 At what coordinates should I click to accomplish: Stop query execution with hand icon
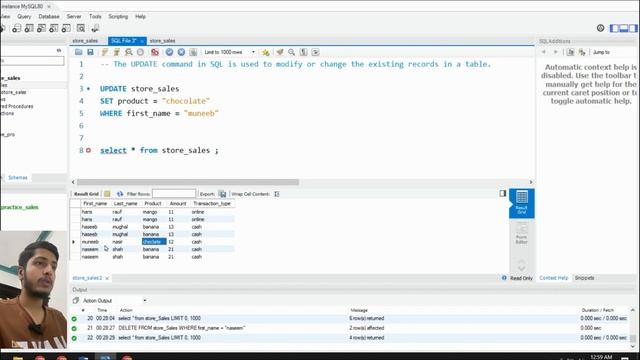pos(140,52)
